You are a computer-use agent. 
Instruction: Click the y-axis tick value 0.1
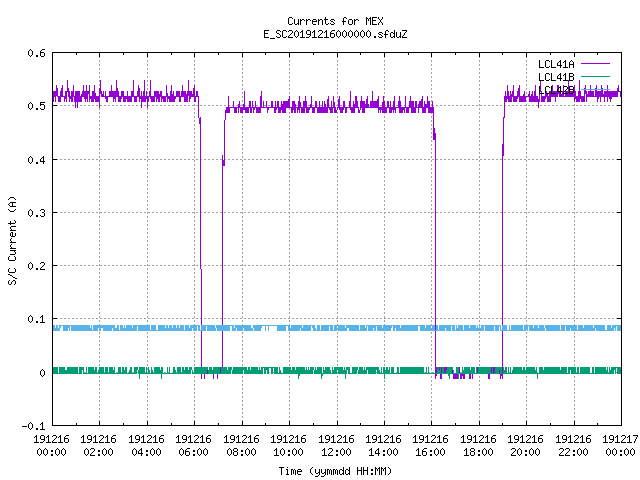click(x=36, y=319)
